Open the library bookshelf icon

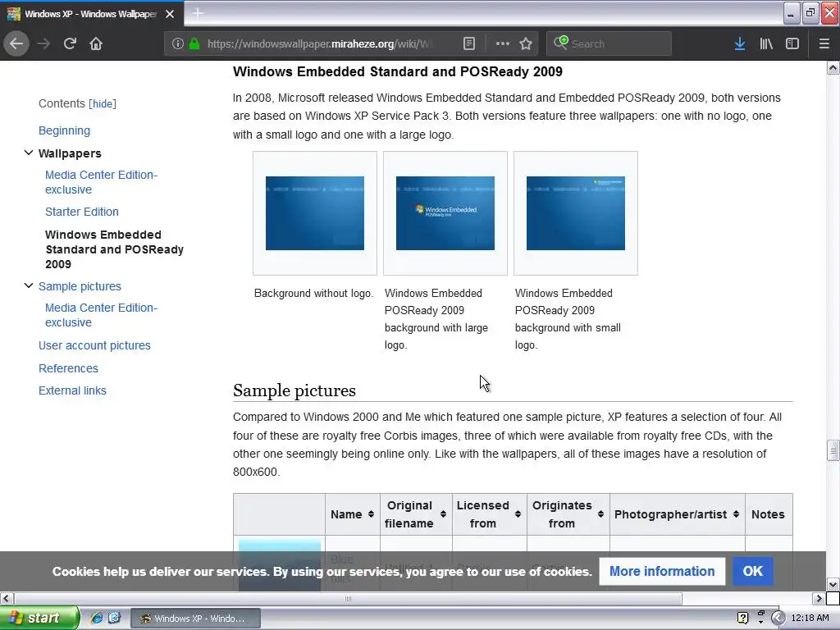(766, 43)
